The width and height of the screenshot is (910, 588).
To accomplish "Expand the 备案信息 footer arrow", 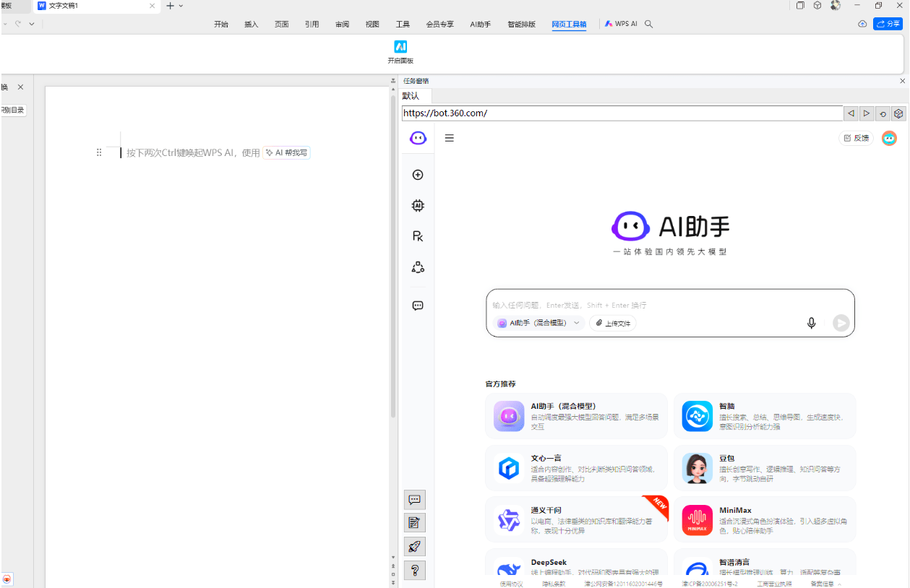I will pos(839,584).
